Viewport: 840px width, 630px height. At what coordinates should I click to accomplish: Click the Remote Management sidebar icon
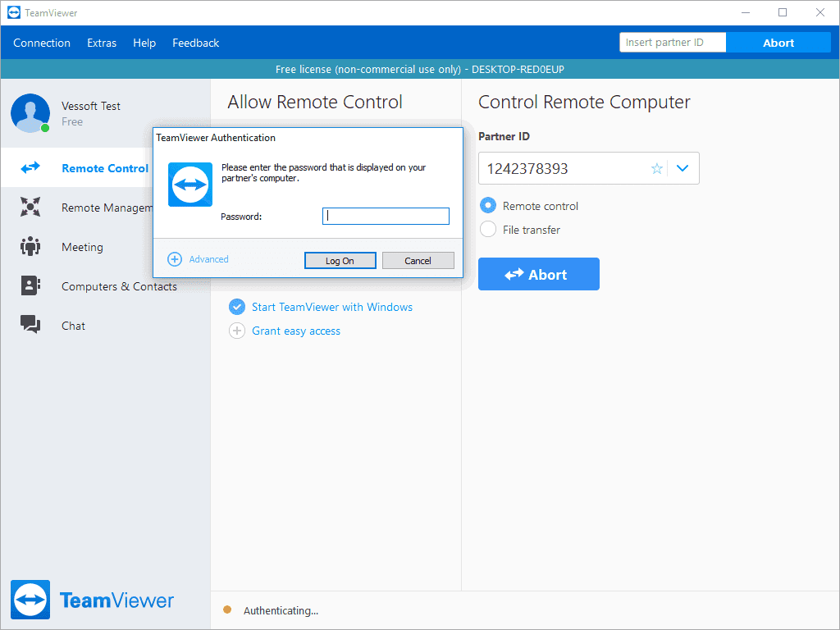click(30, 207)
